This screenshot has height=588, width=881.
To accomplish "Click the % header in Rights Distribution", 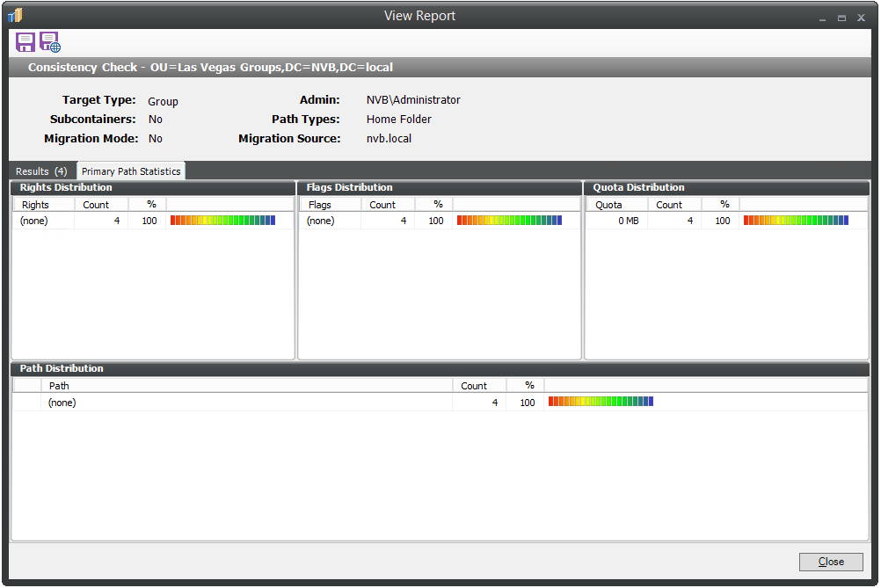I will [x=148, y=205].
